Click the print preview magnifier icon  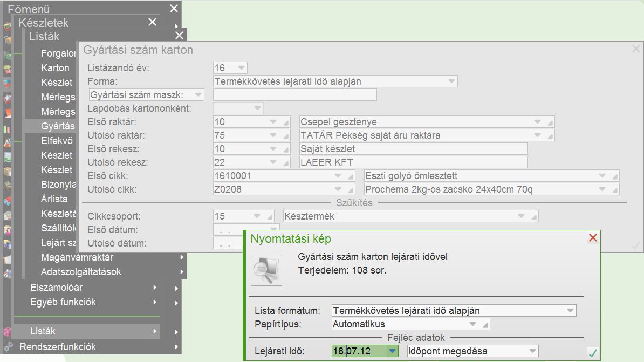click(x=266, y=270)
